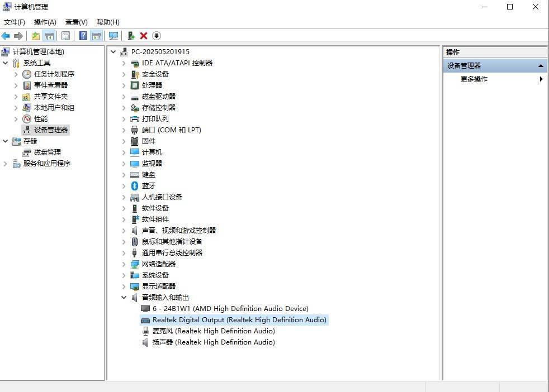Click the Scan for hardware changes monitor icon
549x392 pixels.
113,36
